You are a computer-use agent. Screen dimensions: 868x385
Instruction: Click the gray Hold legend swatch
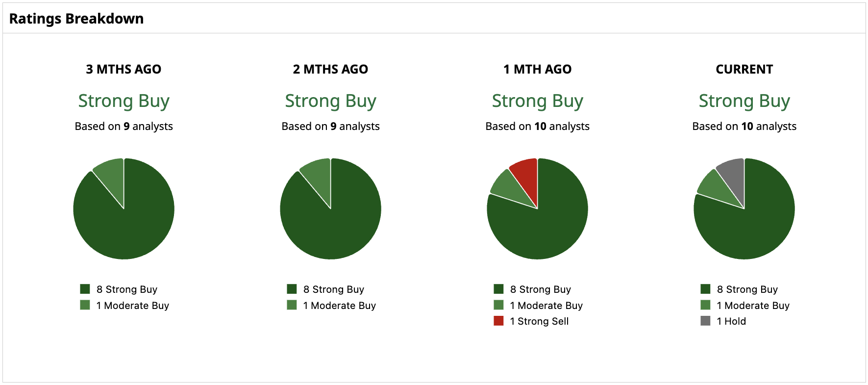705,321
